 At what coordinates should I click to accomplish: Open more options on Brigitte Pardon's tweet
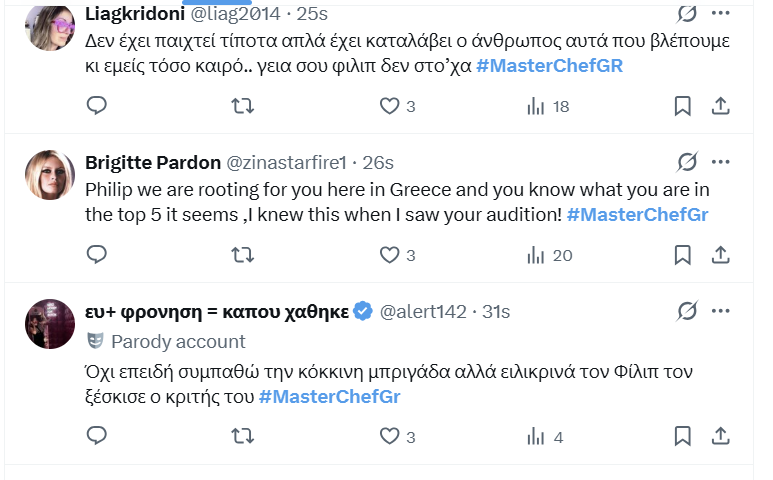[x=720, y=162]
